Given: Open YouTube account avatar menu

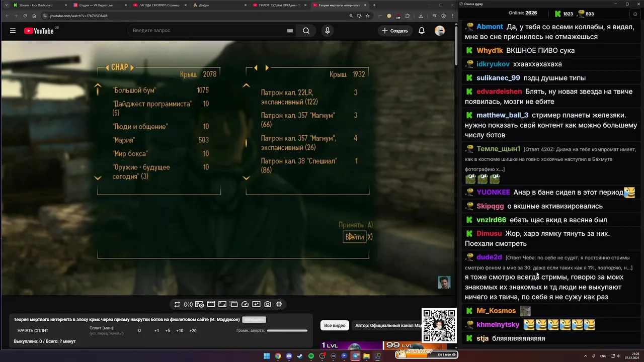Looking at the screenshot, I should pyautogui.click(x=440, y=31).
